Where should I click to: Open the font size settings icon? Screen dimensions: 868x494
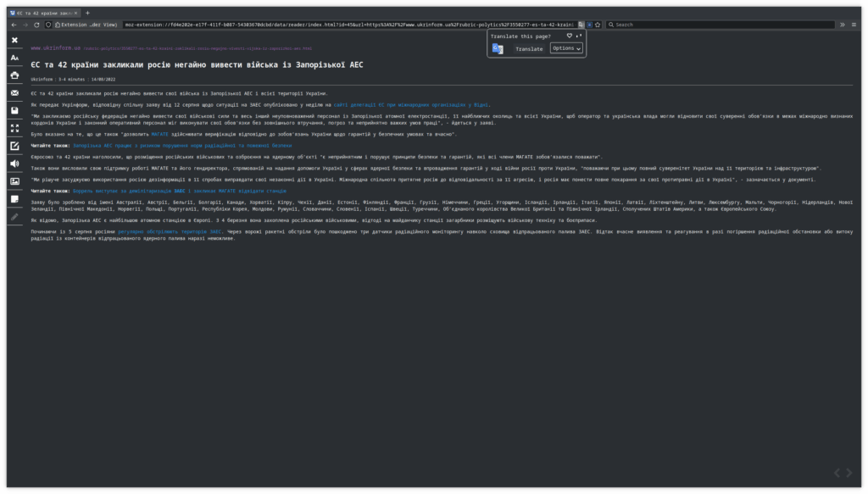tap(15, 58)
